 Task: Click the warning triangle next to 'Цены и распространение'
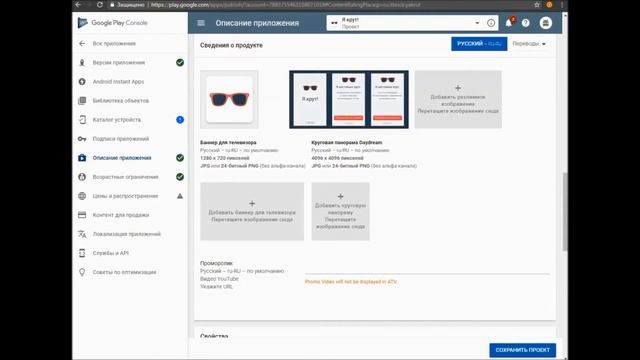coord(180,196)
